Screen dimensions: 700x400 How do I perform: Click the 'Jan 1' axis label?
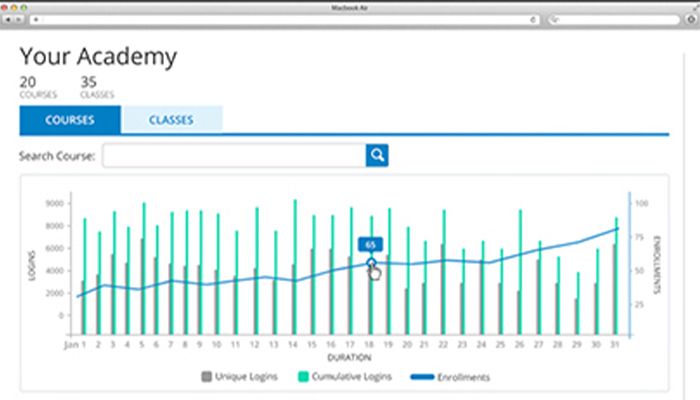75,345
